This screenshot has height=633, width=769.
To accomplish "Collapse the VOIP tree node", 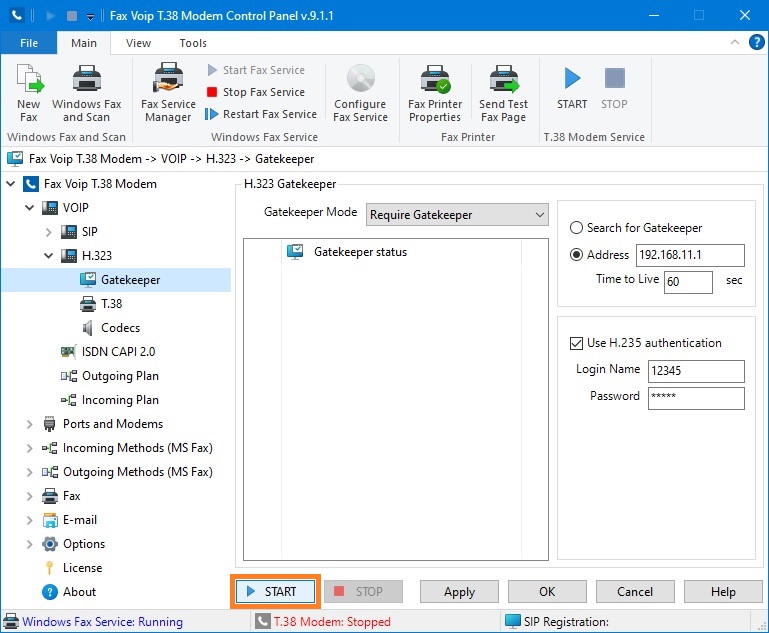I will 29,208.
